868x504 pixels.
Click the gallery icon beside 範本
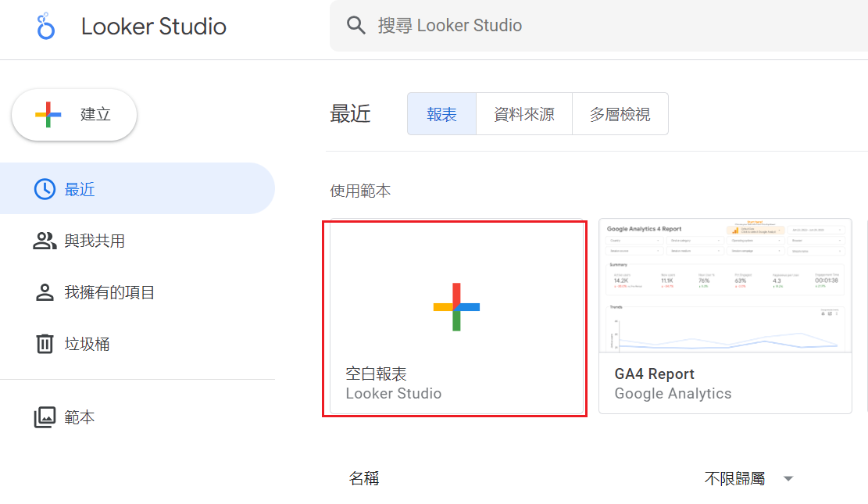pos(45,417)
